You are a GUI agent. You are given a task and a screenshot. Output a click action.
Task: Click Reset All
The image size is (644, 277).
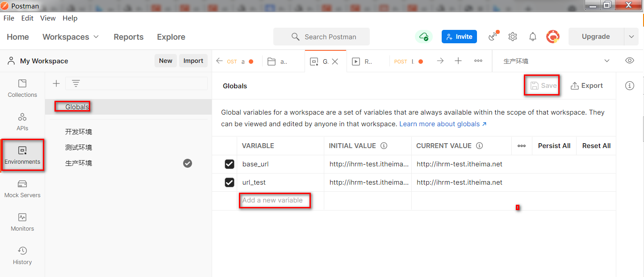click(x=596, y=146)
